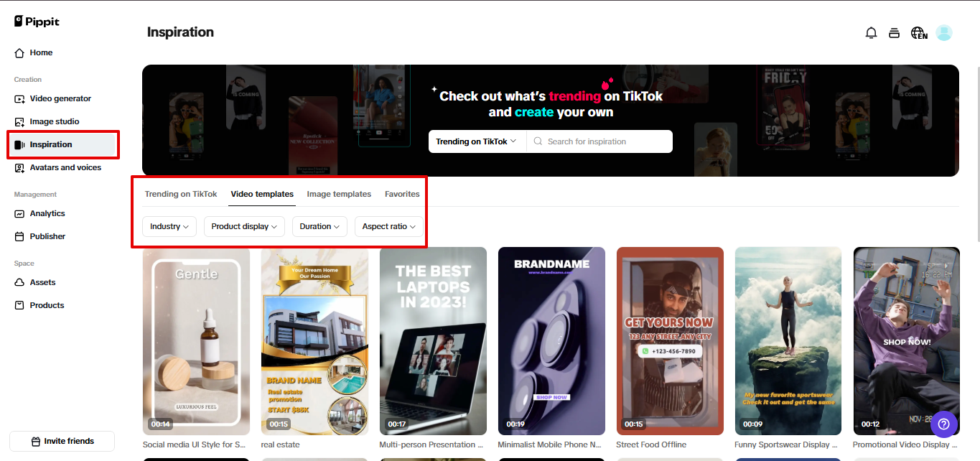Screen dimensions: 980x461
Task: Click the Invite friends button
Action: point(62,441)
